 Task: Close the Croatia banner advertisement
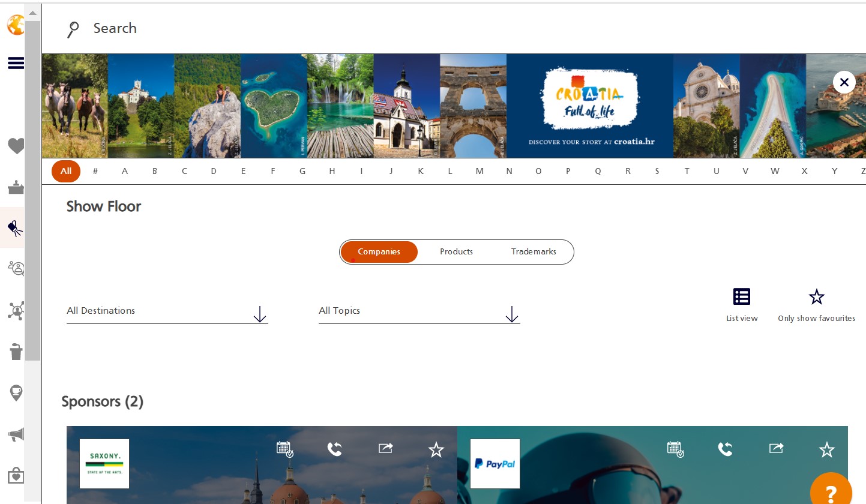(844, 82)
